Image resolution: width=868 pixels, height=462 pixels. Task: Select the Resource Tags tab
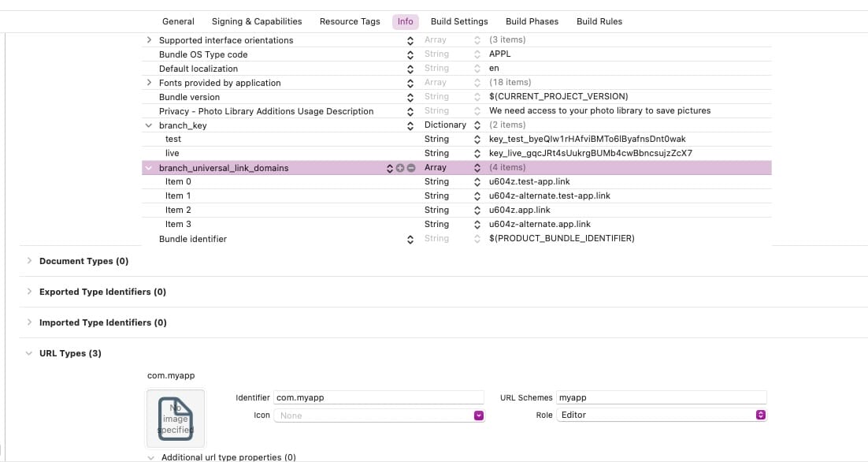pos(350,21)
